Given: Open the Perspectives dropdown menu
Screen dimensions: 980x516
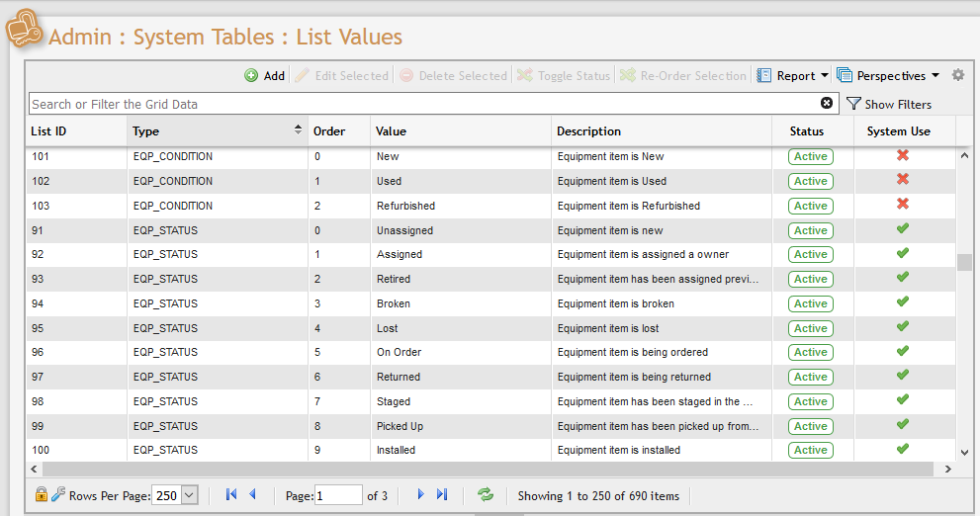Looking at the screenshot, I should click(888, 76).
